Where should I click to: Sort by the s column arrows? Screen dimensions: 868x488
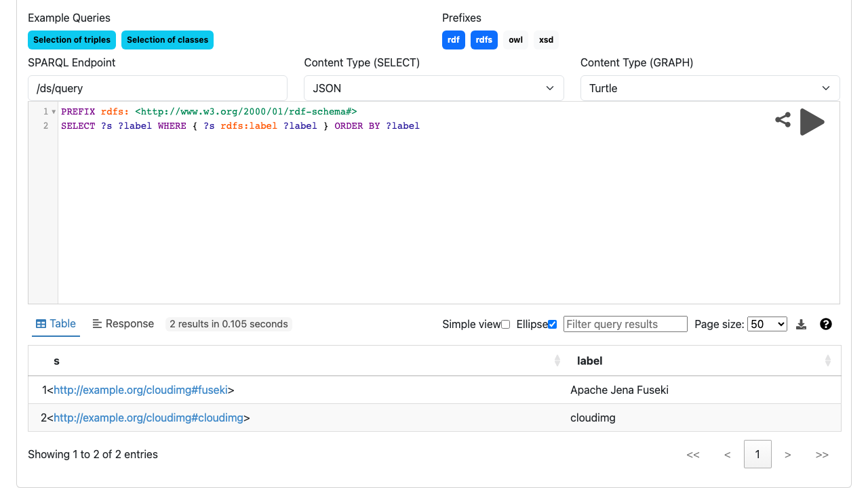[x=557, y=361]
